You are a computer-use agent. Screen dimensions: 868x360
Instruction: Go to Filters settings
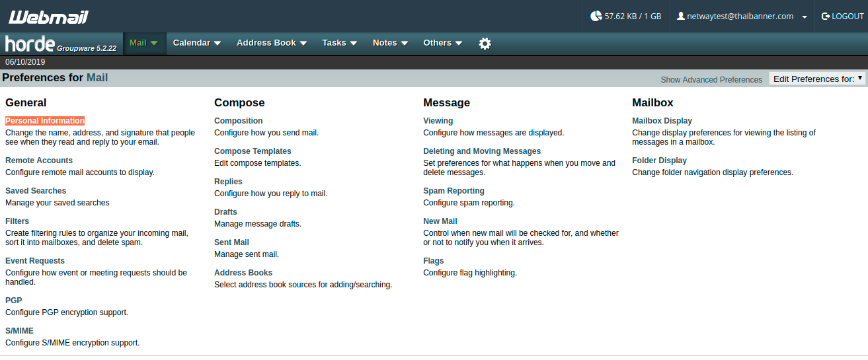click(17, 221)
